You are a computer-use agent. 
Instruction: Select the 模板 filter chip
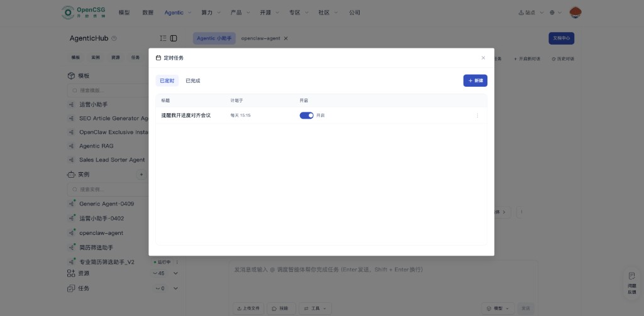point(75,57)
